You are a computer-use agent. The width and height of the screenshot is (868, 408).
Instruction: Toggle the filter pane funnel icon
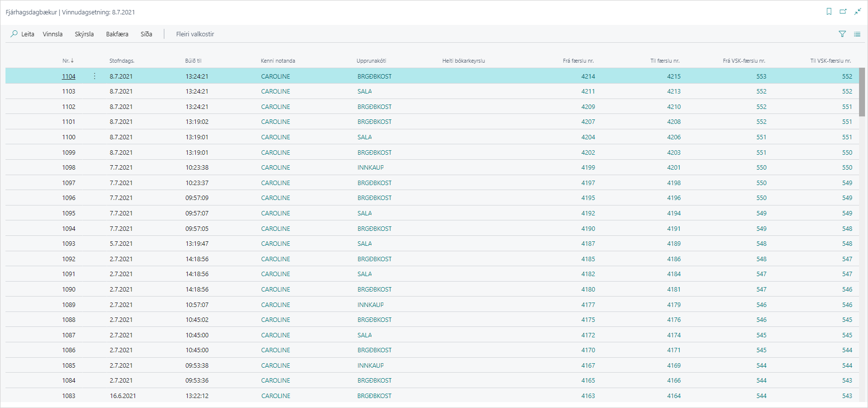tap(842, 34)
